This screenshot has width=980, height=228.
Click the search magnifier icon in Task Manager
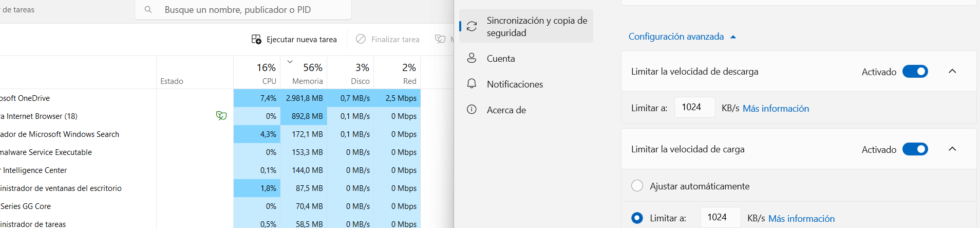148,10
